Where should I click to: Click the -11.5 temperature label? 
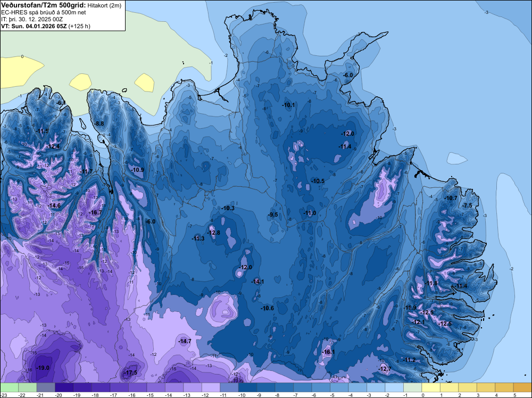pos(42,131)
